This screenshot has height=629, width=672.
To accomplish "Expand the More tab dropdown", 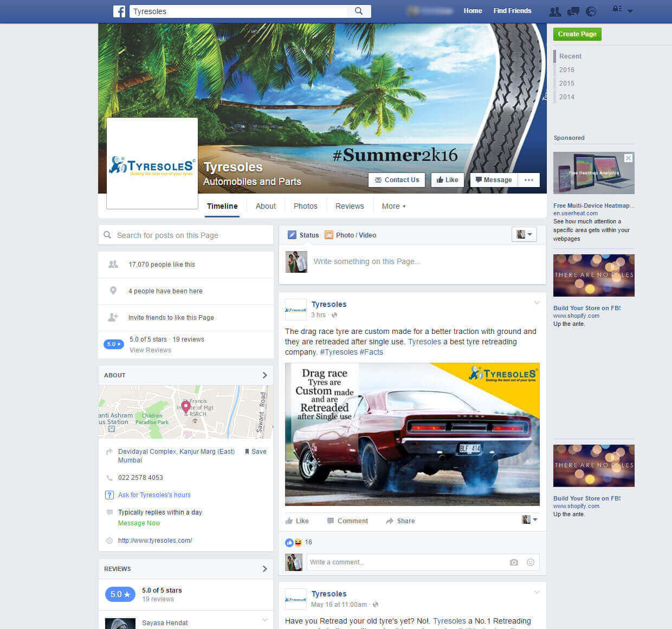I will click(393, 206).
